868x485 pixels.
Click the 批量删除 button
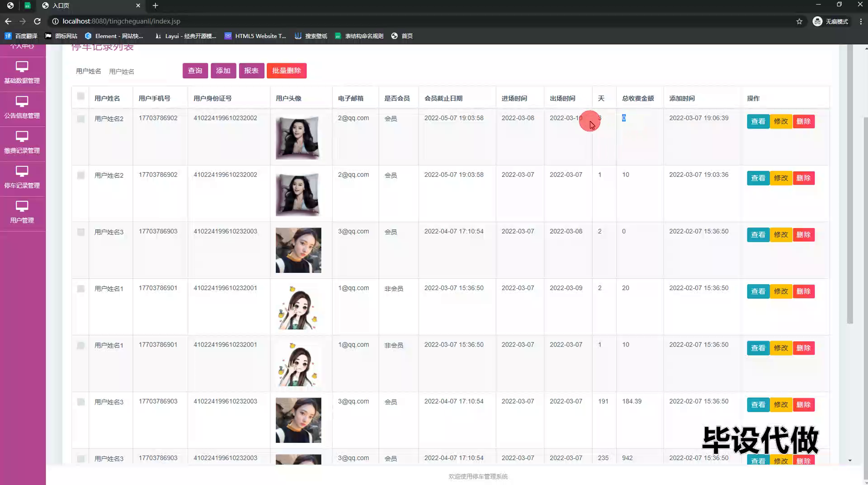287,71
